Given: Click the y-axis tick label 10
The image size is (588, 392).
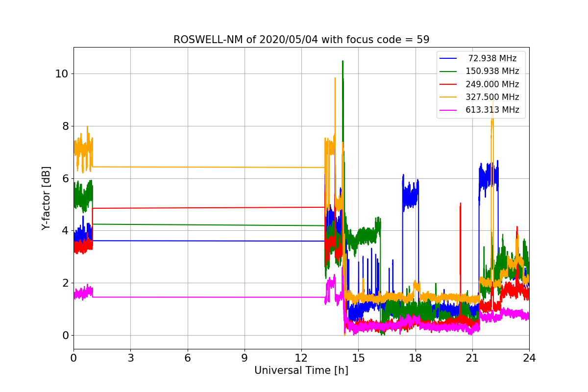Looking at the screenshot, I should pos(63,74).
